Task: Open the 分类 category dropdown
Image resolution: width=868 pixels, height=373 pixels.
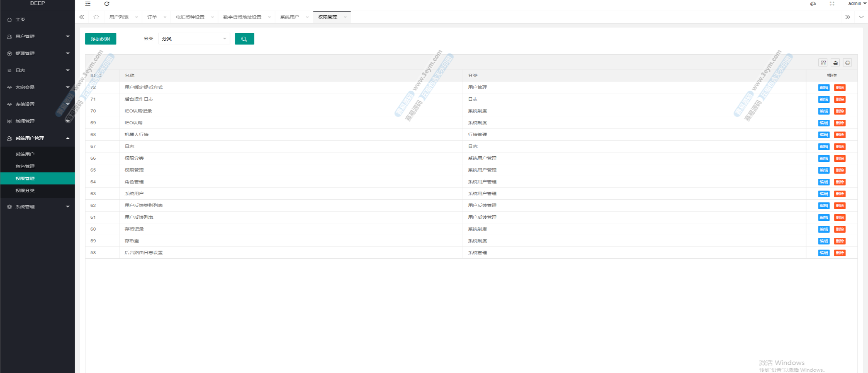Action: (x=194, y=39)
